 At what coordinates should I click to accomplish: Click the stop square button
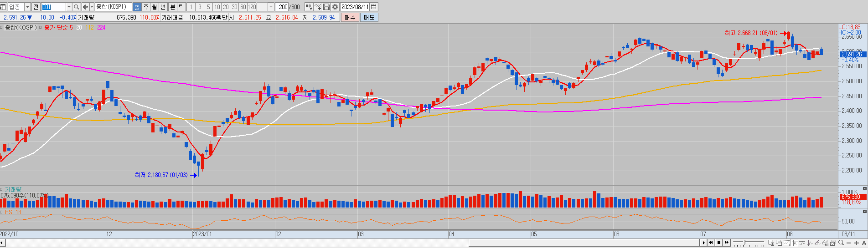pos(719,243)
